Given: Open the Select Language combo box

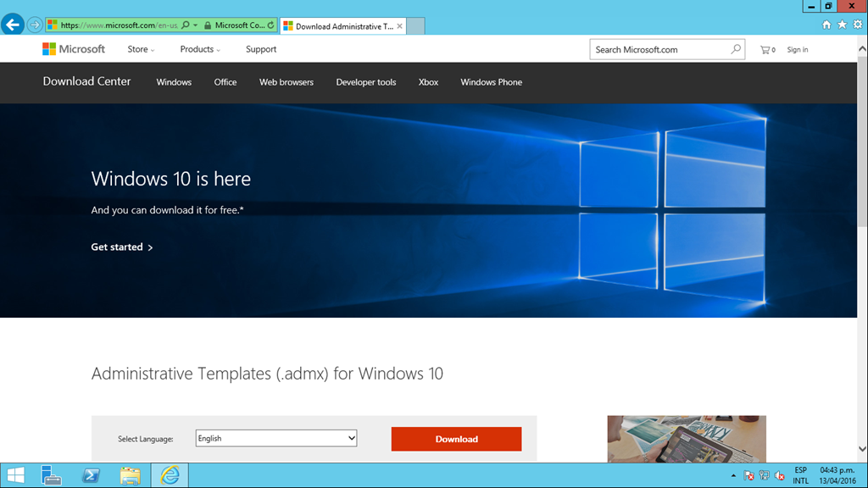Looking at the screenshot, I should [275, 439].
